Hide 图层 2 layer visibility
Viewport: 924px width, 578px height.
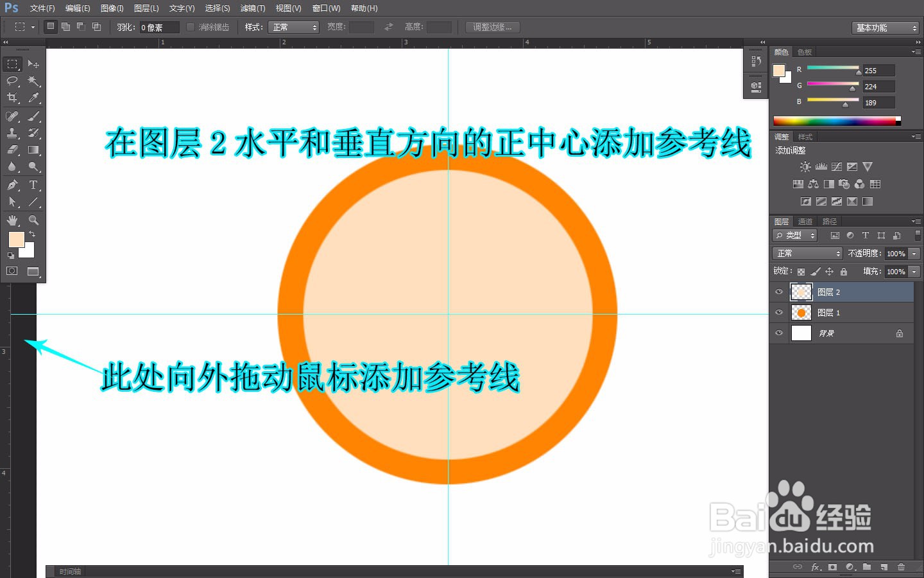779,292
